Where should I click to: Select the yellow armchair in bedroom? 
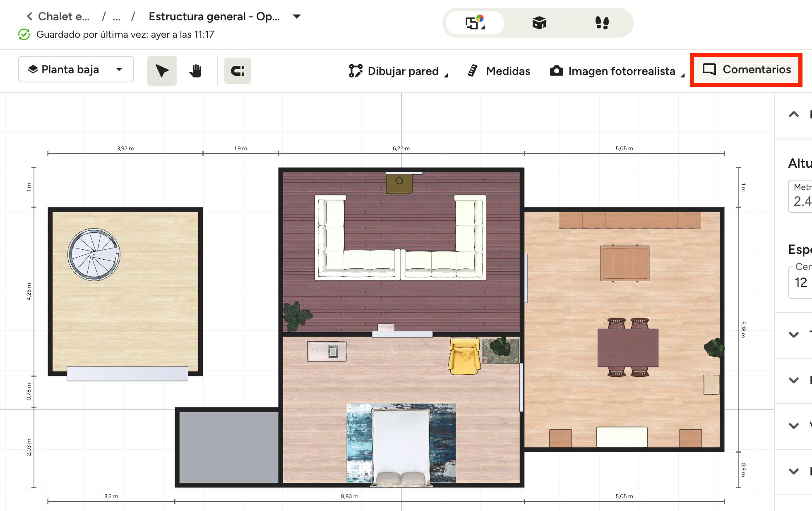[x=464, y=356]
